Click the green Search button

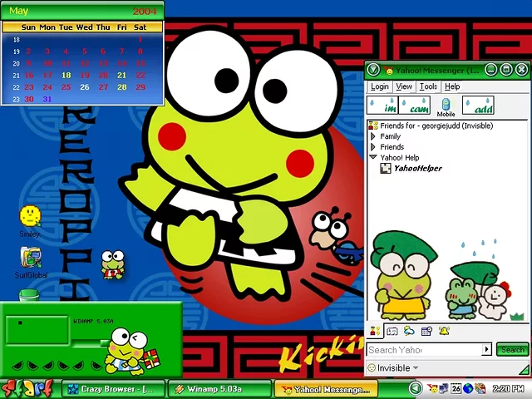coord(513,349)
